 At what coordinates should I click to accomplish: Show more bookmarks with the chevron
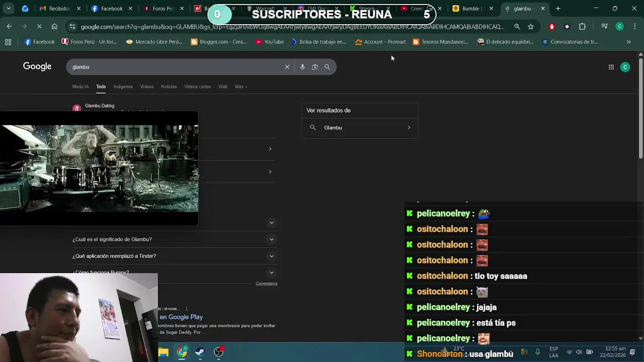coord(628,42)
